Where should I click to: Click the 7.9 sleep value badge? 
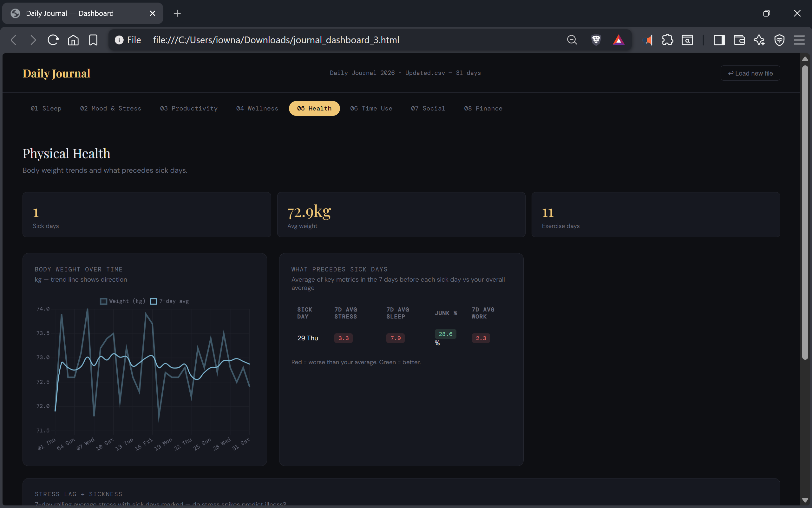[x=395, y=338]
